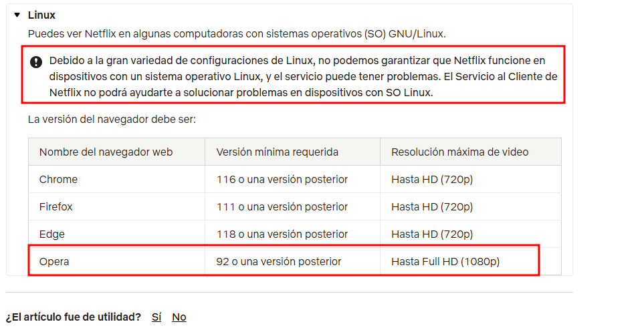Viewport: 644px width, 332px height.
Task: Click the exclamation warning icon
Action: [x=36, y=62]
